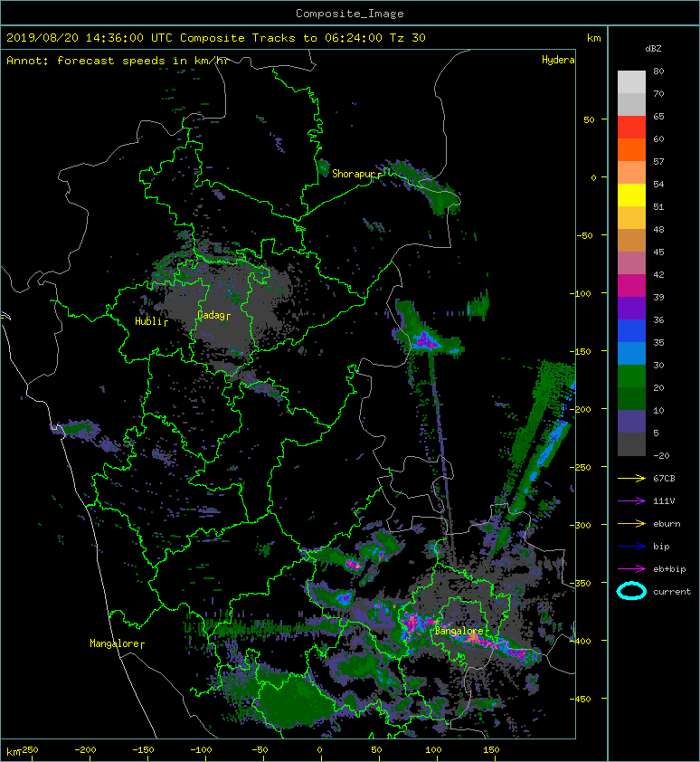Click the 111V purple arrow legend icon

pos(631,501)
